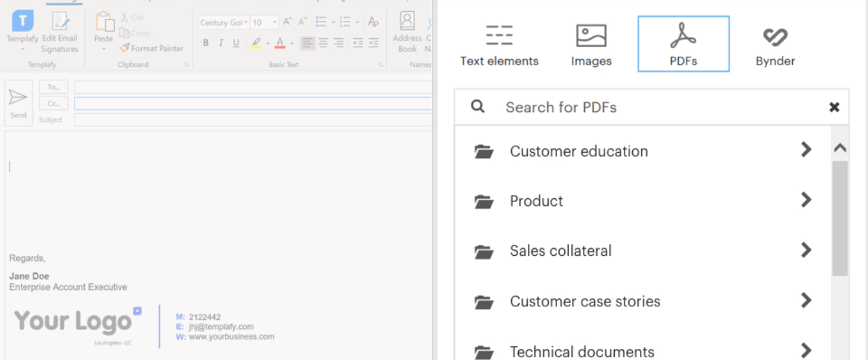Toggle underline formatting
The image size is (868, 360).
(x=236, y=43)
